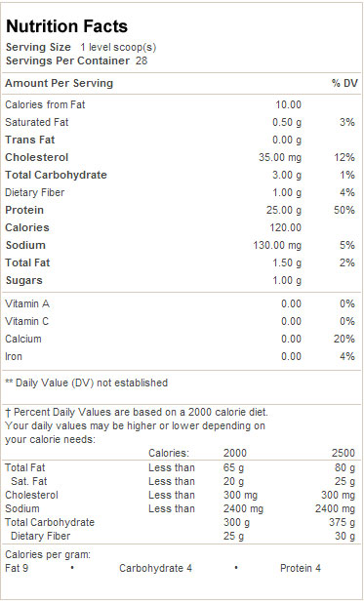Click Servings Per Container value 28

pos(142,60)
